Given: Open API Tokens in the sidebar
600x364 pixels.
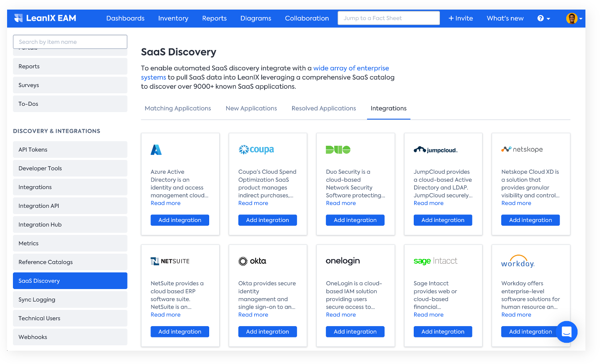Looking at the screenshot, I should (x=70, y=150).
